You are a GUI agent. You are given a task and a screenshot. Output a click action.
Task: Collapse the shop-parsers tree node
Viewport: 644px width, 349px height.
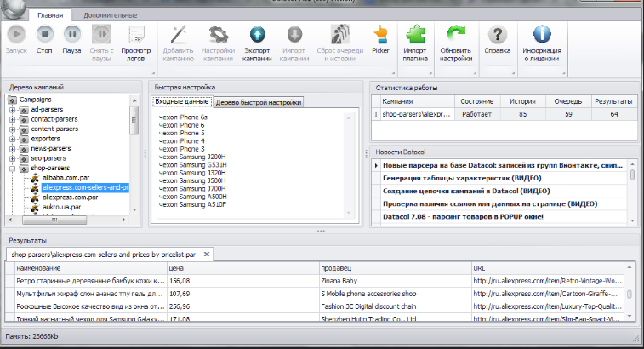[x=12, y=169]
